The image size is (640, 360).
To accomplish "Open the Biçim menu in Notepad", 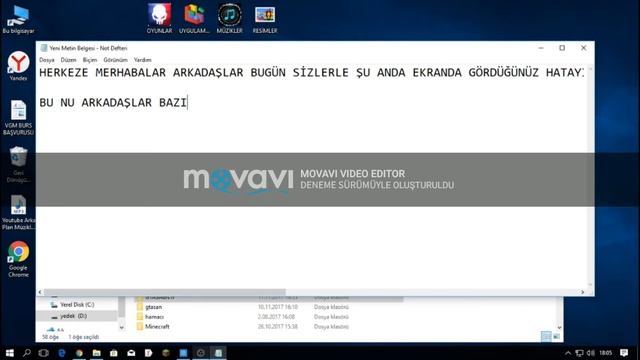I will coord(90,60).
